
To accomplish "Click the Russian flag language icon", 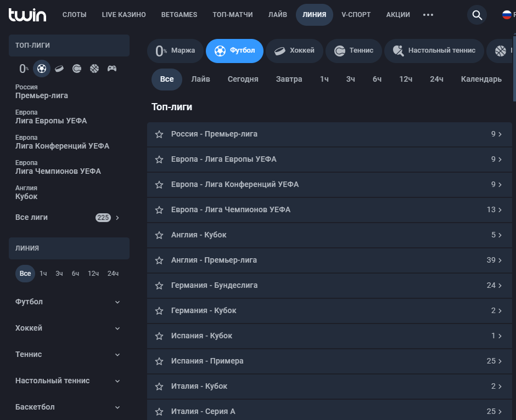I will pos(507,15).
